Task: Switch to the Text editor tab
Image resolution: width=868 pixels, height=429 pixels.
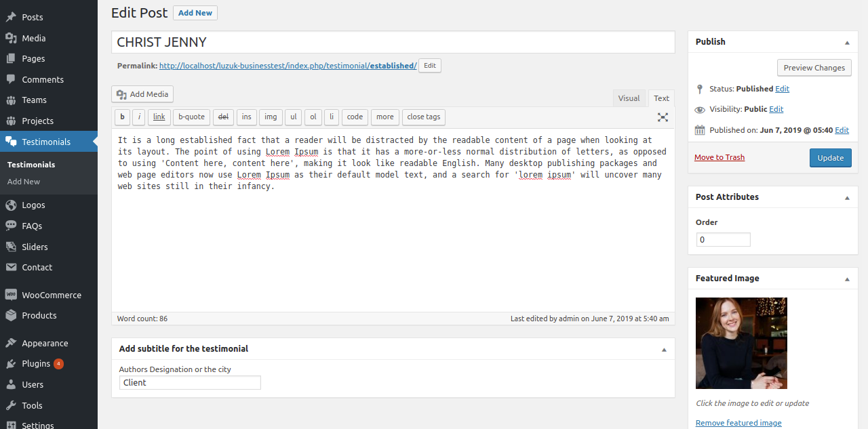Action: pyautogui.click(x=661, y=98)
